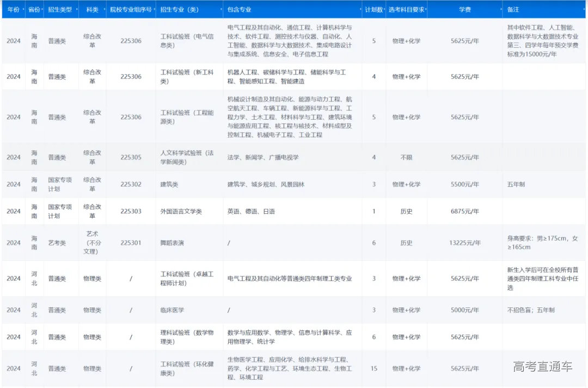
Task: Click the sort icon beside the 年份 header
Action: click(x=23, y=9)
